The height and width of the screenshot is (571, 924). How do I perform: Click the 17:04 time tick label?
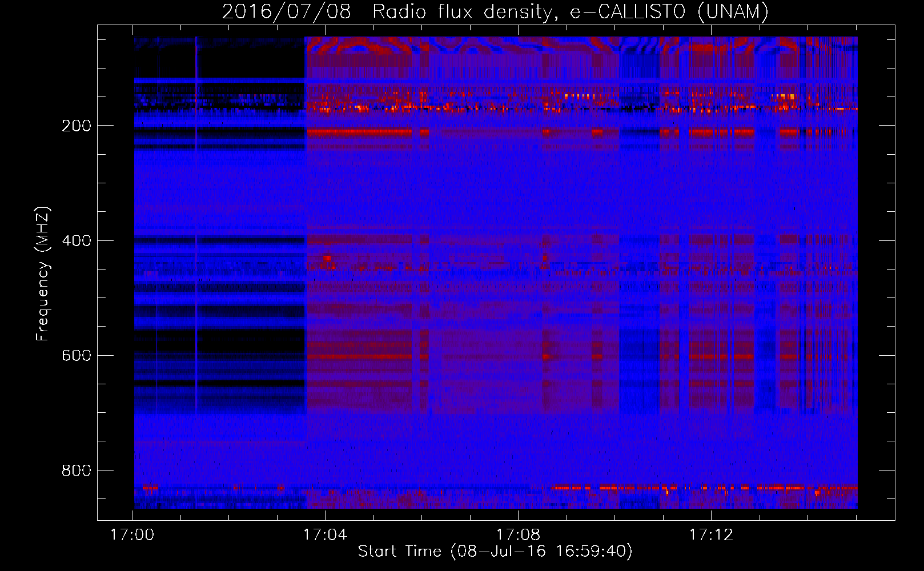(325, 535)
